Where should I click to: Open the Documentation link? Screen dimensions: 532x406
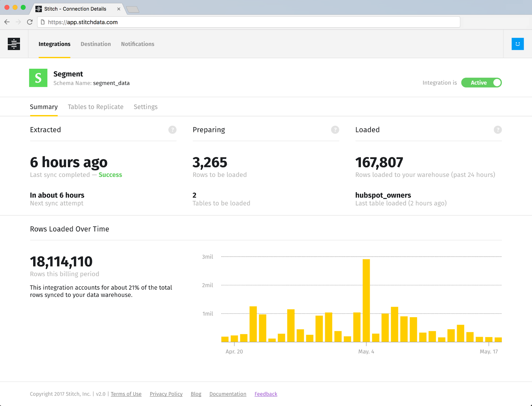click(x=228, y=394)
